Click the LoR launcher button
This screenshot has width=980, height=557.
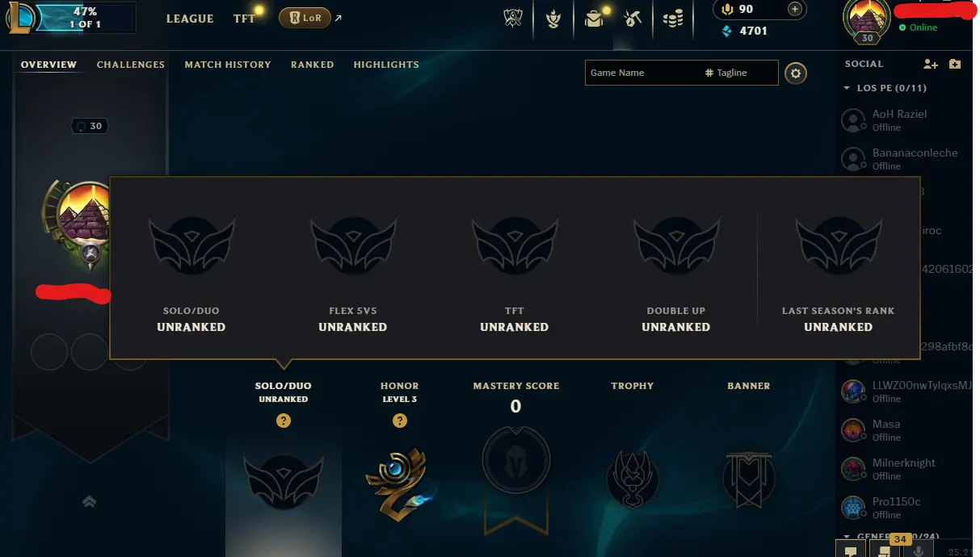pyautogui.click(x=305, y=18)
